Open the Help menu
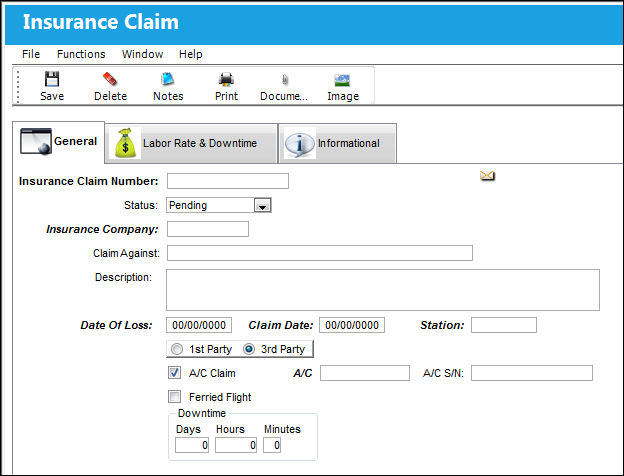The width and height of the screenshot is (624, 476). pos(191,54)
